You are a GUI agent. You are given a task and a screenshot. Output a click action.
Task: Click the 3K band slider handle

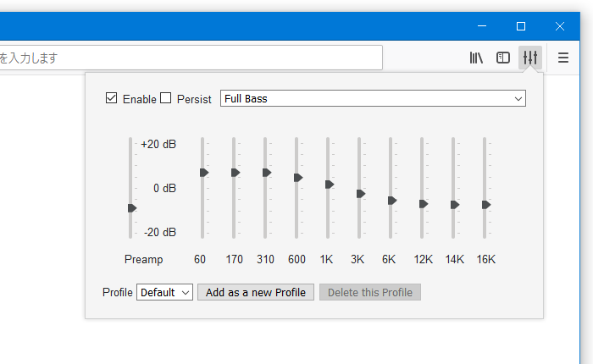[x=361, y=194]
